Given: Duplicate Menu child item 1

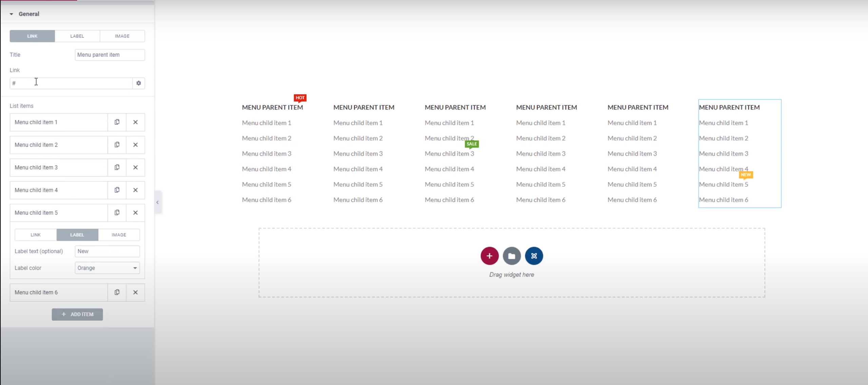Looking at the screenshot, I should coord(117,122).
